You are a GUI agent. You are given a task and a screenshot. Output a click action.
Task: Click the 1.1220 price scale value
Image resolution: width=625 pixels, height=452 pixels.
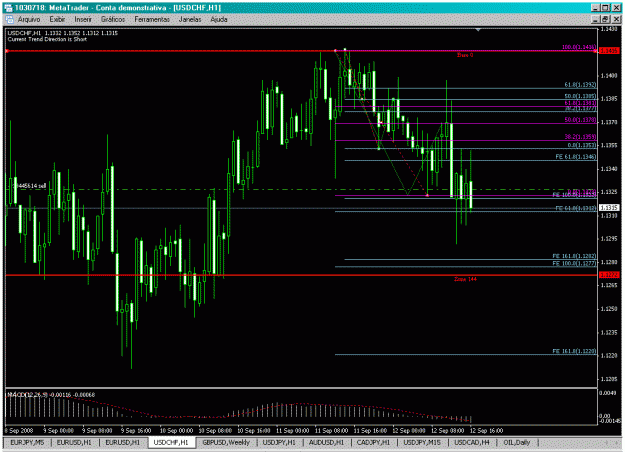click(x=609, y=356)
